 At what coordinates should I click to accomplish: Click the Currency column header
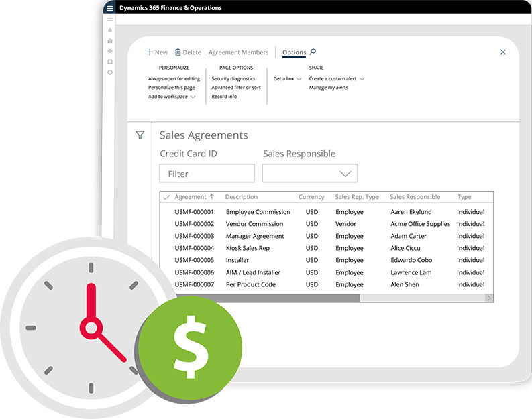point(311,197)
